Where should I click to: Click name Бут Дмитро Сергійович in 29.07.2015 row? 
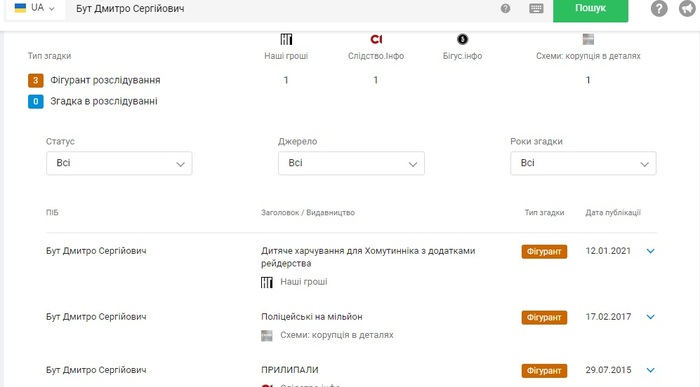[x=96, y=370]
